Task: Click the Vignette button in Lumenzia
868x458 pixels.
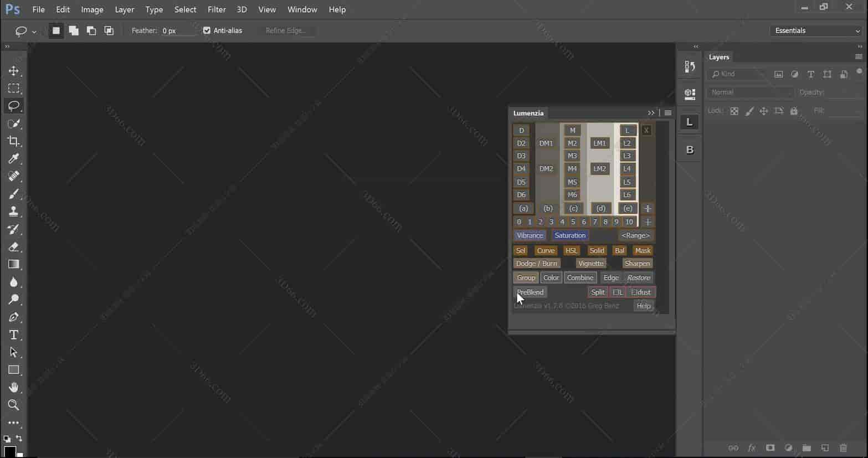Action: [590, 264]
